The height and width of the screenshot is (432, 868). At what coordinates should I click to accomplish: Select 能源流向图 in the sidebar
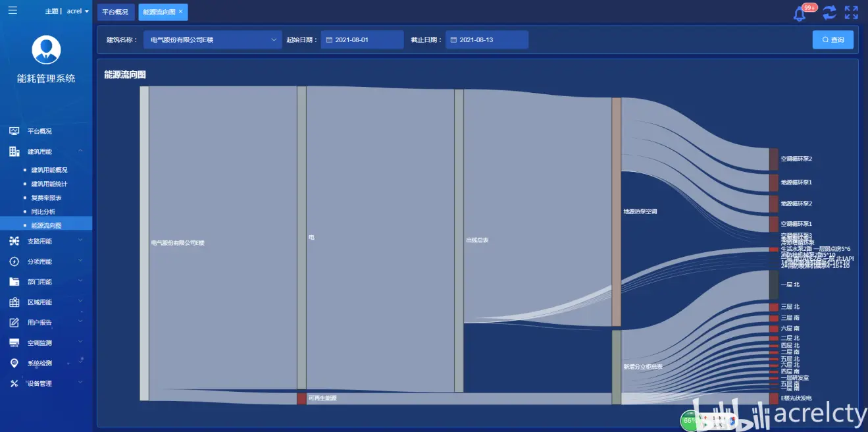46,225
